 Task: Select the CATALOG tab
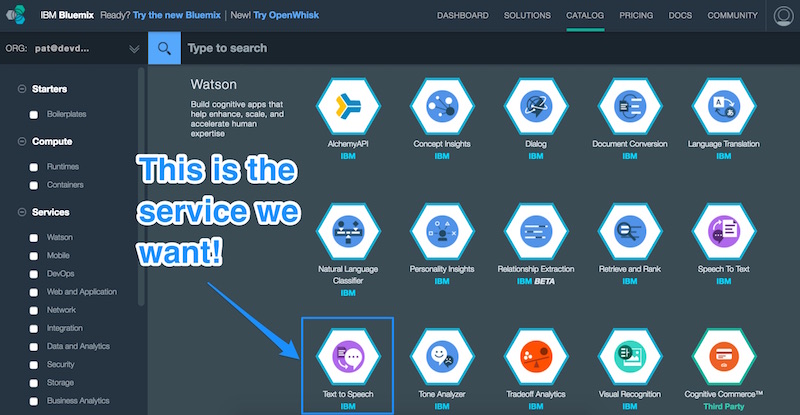pyautogui.click(x=585, y=15)
